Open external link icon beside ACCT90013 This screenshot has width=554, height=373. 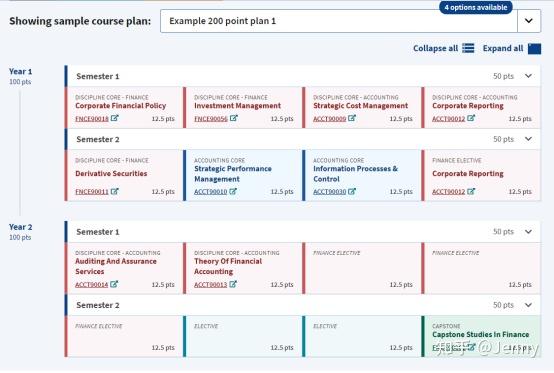233,284
